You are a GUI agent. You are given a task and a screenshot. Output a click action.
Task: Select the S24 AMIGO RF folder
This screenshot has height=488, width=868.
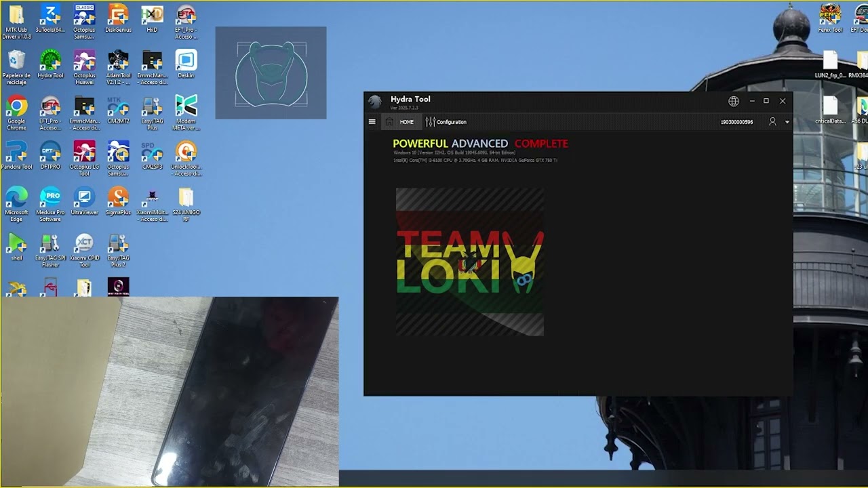pos(186,204)
